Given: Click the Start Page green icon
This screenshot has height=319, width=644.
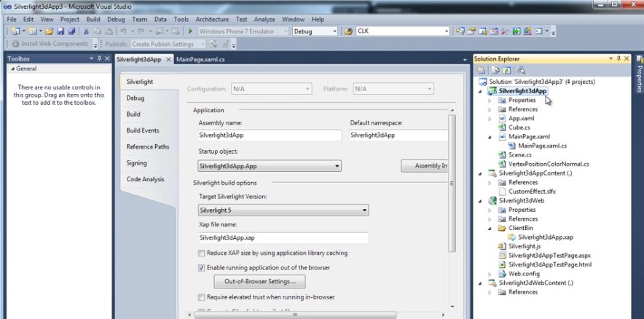Looking at the screenshot, I should (x=517, y=31).
